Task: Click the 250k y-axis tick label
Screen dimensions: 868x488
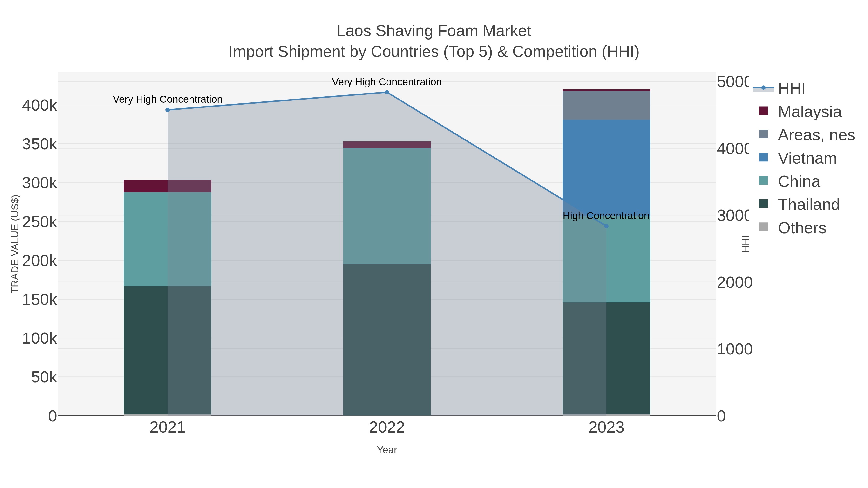Action: coord(40,222)
